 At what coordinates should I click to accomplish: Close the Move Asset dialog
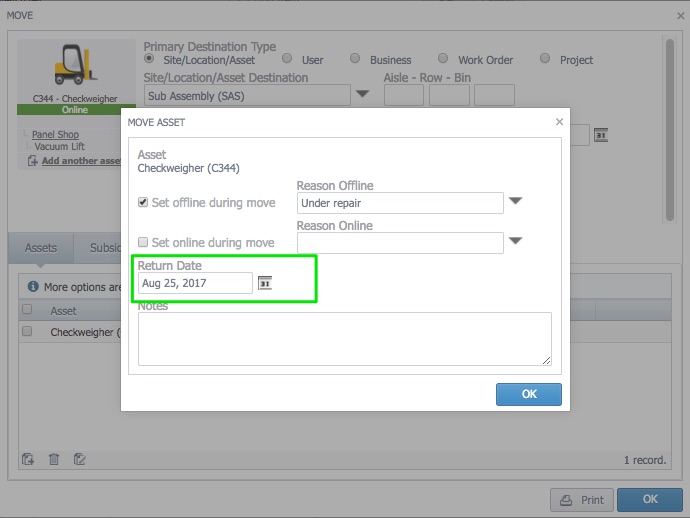(x=559, y=122)
